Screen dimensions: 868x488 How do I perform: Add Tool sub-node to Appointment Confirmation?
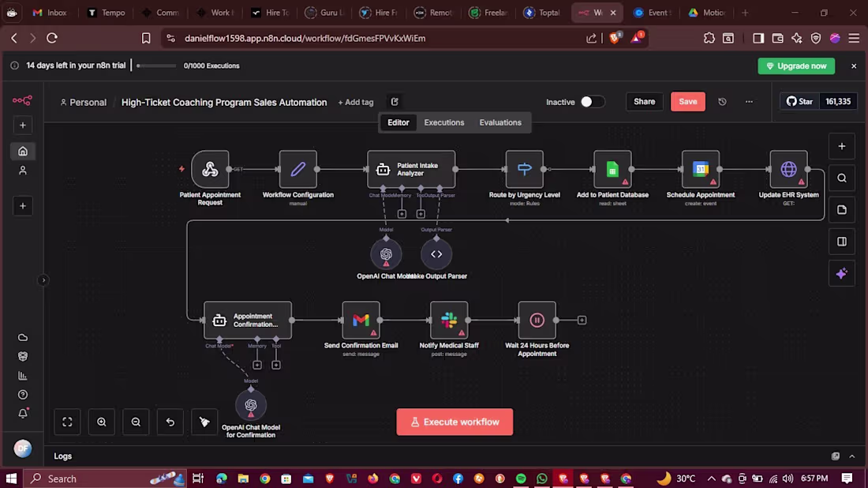[275, 365]
